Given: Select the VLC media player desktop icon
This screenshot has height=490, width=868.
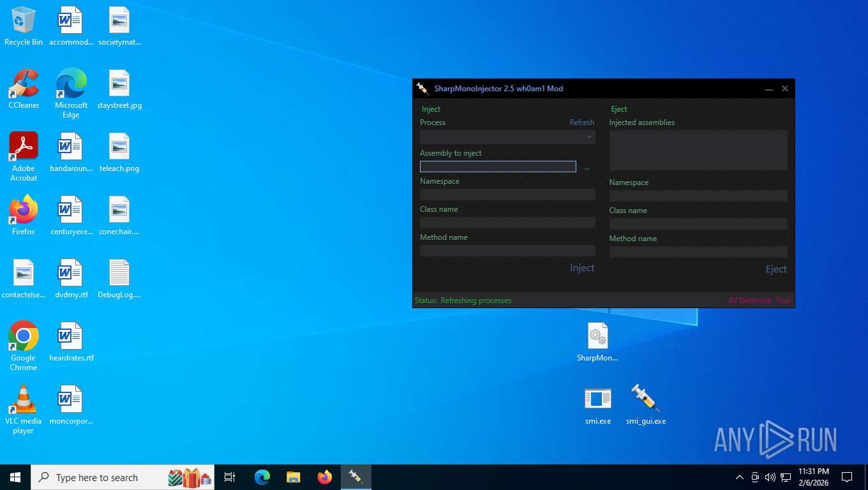Looking at the screenshot, I should point(24,409).
